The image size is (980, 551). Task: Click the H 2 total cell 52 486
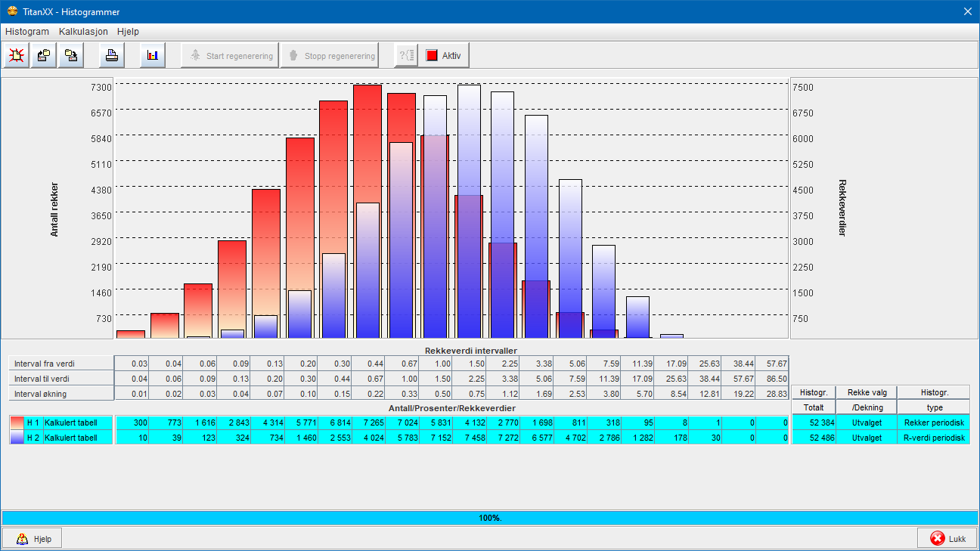[814, 438]
